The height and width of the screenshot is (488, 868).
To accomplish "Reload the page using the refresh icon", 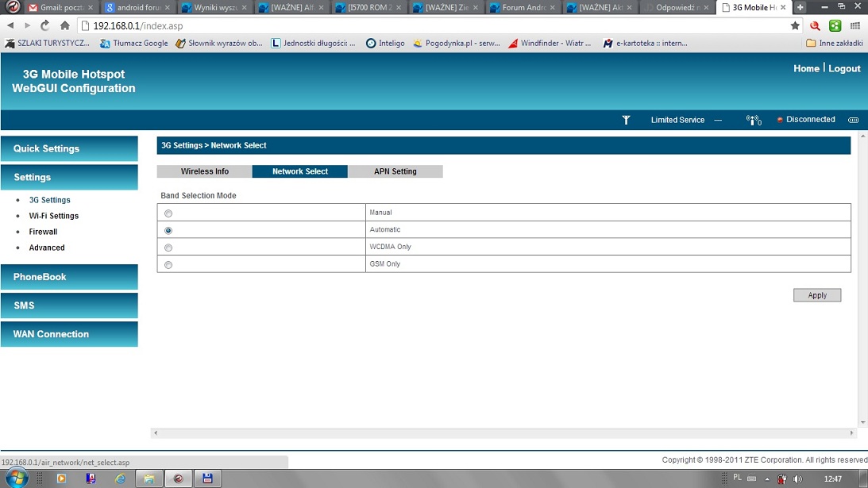I will [x=46, y=25].
